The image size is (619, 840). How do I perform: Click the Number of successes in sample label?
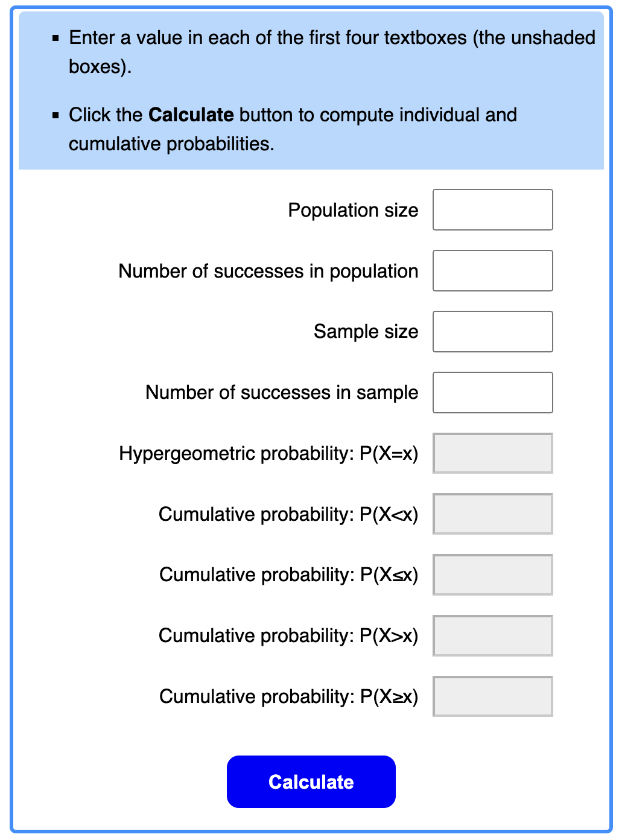coord(281,392)
